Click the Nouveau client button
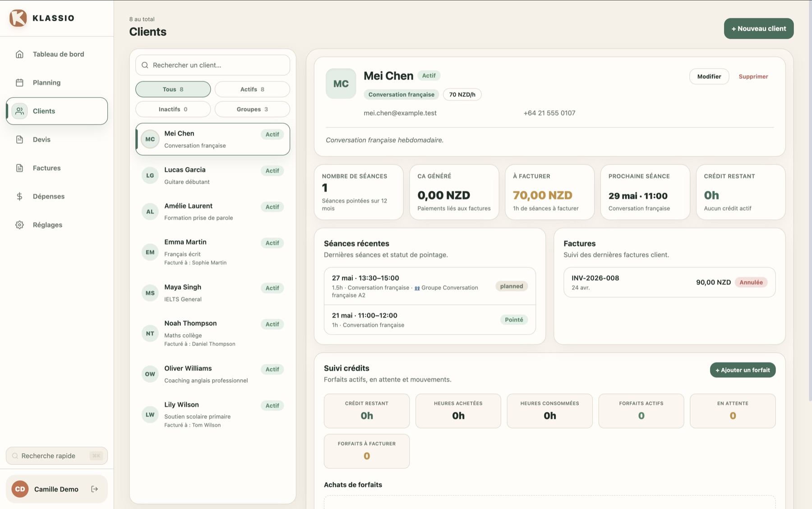 [759, 28]
